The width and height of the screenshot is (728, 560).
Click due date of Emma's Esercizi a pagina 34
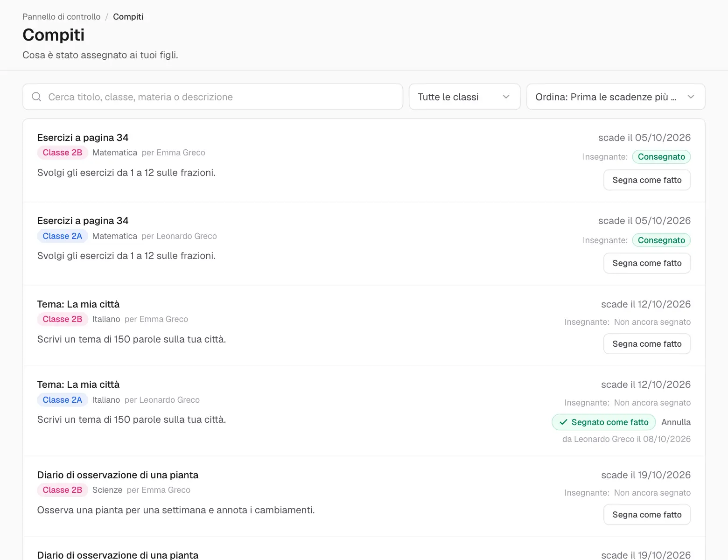[x=644, y=138]
